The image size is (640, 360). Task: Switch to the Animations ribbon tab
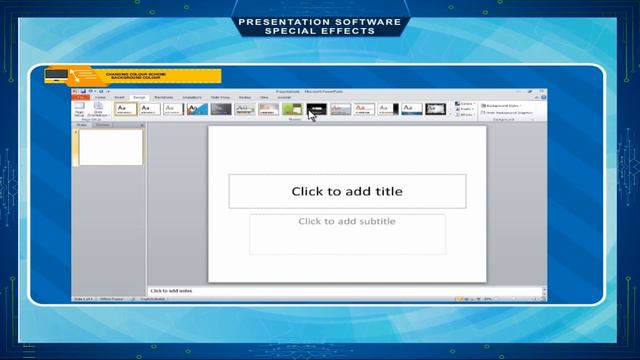192,98
